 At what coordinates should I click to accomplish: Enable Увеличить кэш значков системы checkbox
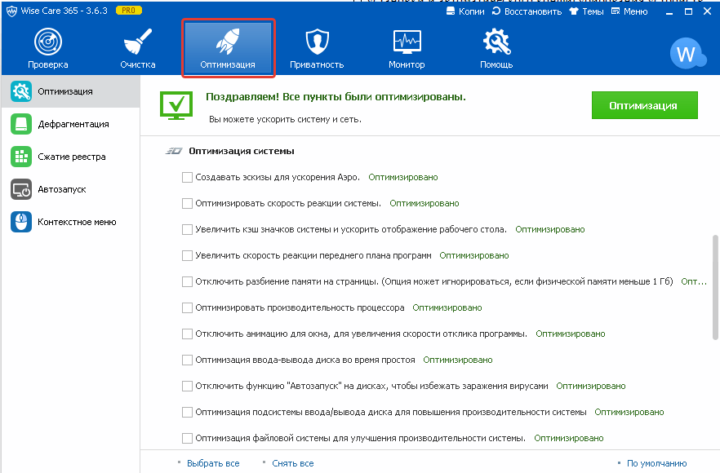(187, 229)
